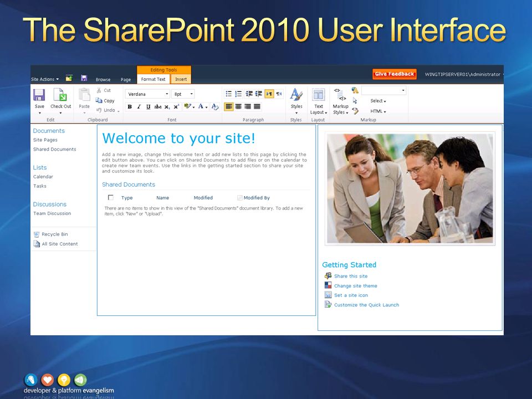Toggle left-to-right text direction
The height and width of the screenshot is (399, 532).
point(269,94)
